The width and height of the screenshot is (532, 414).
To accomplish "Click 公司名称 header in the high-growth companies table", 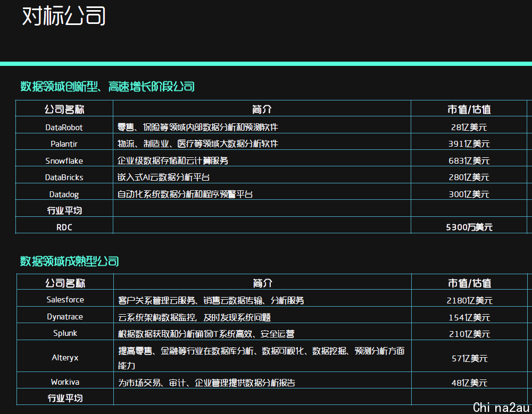I will click(x=64, y=109).
